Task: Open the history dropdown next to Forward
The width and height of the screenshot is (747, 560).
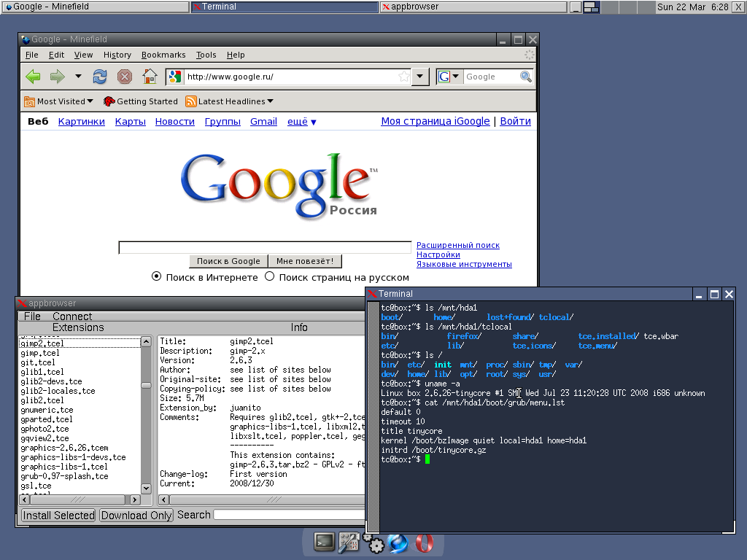Action: point(78,76)
